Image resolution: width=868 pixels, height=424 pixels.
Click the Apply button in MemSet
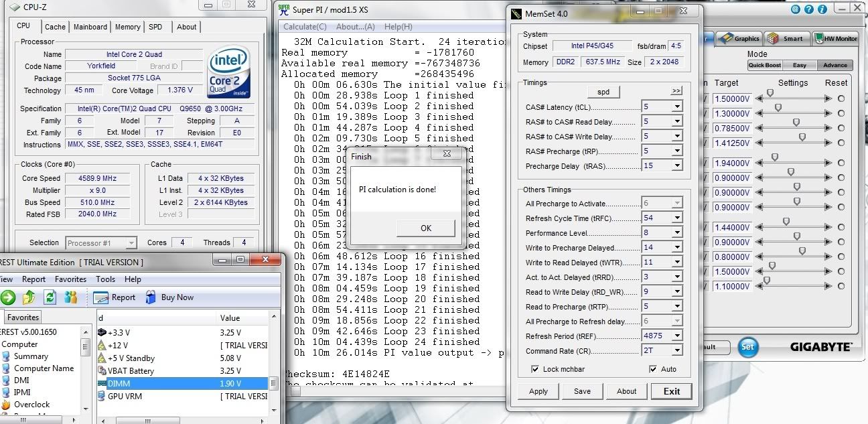(538, 391)
